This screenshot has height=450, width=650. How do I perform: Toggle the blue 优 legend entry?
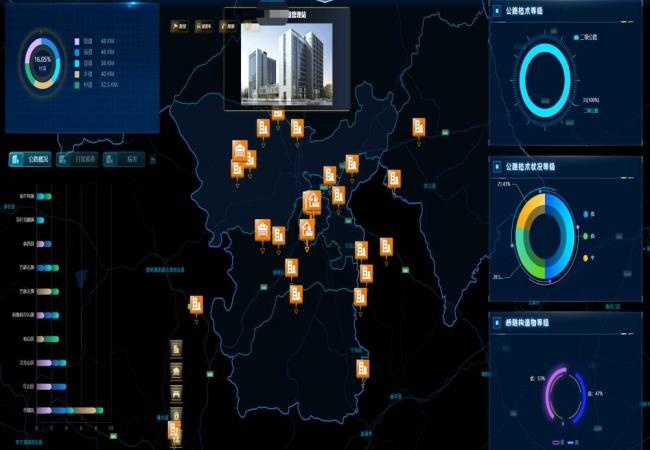tap(587, 213)
